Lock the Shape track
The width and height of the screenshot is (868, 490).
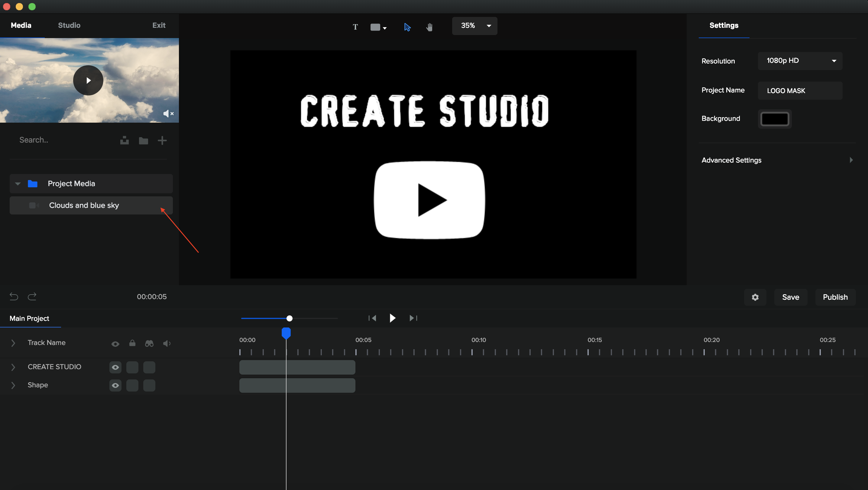point(132,385)
